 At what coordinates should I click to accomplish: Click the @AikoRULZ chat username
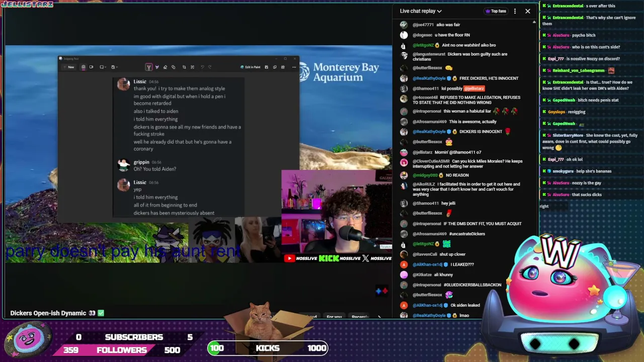click(x=424, y=184)
